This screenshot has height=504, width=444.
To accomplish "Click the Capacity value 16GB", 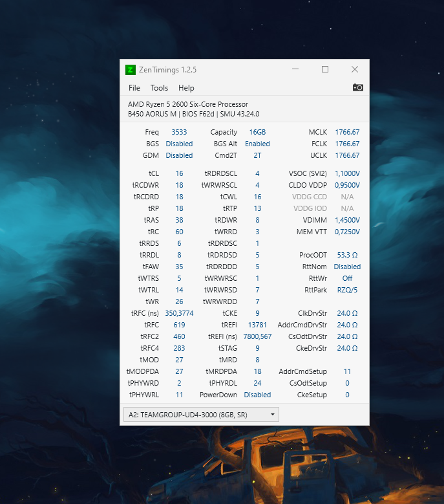I will click(x=257, y=132).
